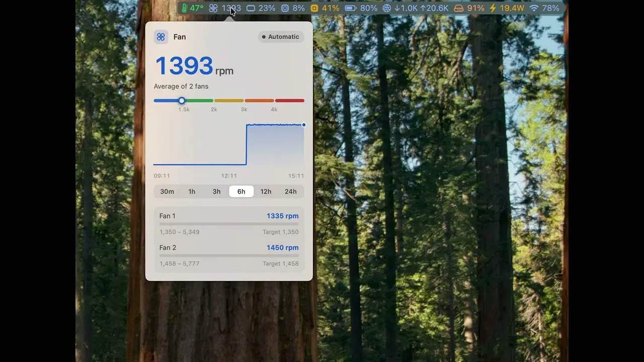Viewport: 644px width, 362px height.
Task: Click the Average of 2 fans text
Action: point(181,86)
